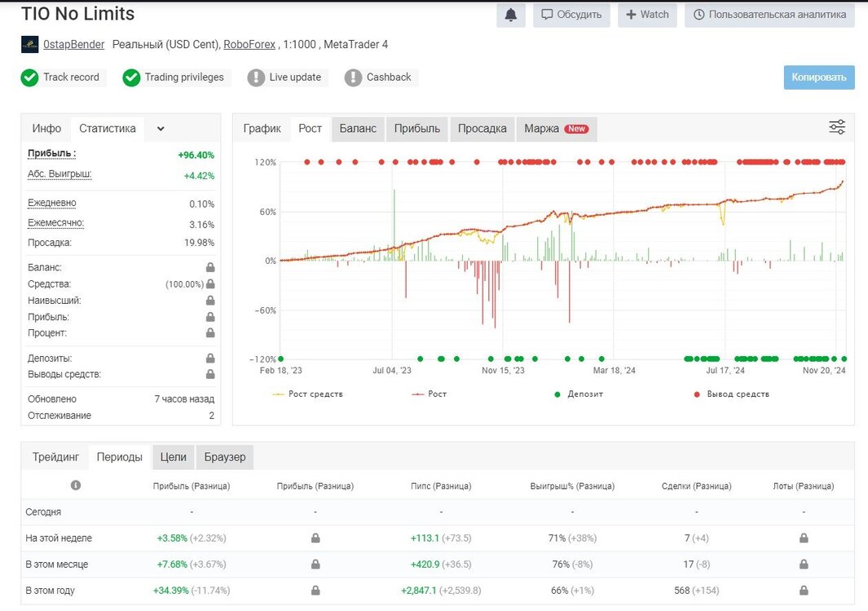Switch to the Просадка chart tab
Viewport: 868px width, 611px height.
click(x=482, y=129)
